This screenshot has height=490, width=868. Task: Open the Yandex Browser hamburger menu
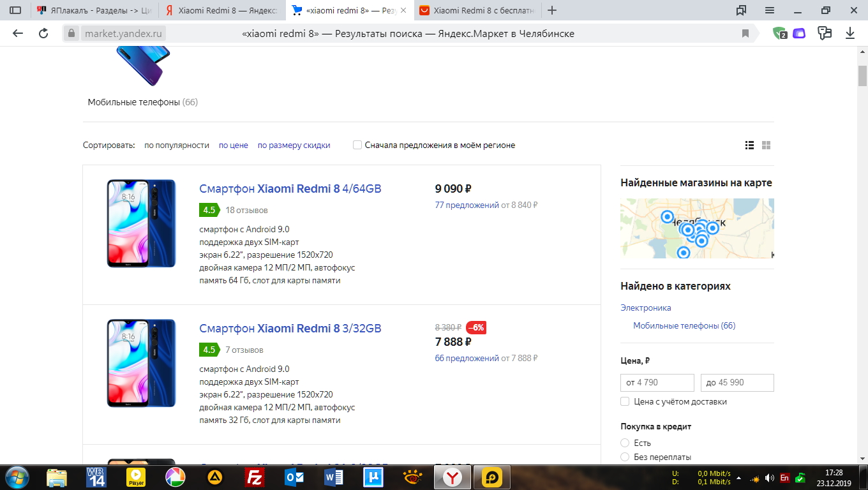[x=770, y=10]
